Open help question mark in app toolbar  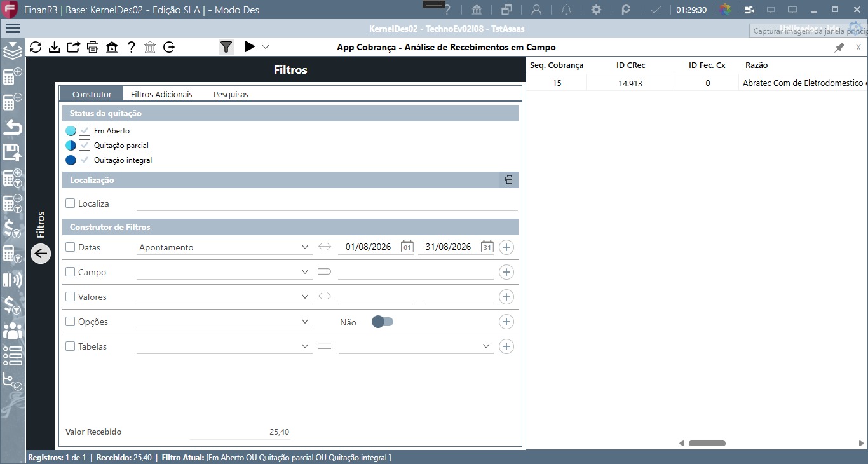(x=131, y=47)
